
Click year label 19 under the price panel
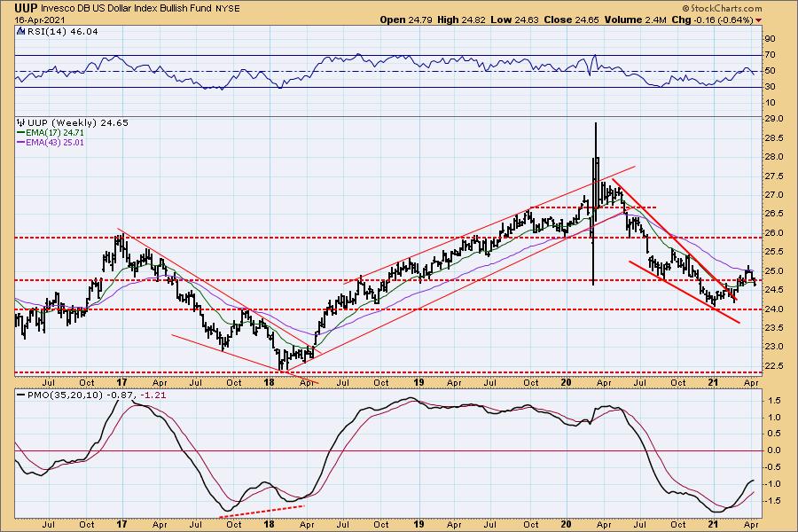coord(419,383)
